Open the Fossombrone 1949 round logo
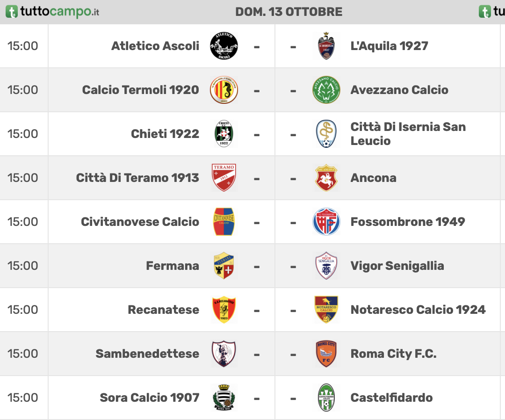The image size is (505, 420). coord(326,222)
